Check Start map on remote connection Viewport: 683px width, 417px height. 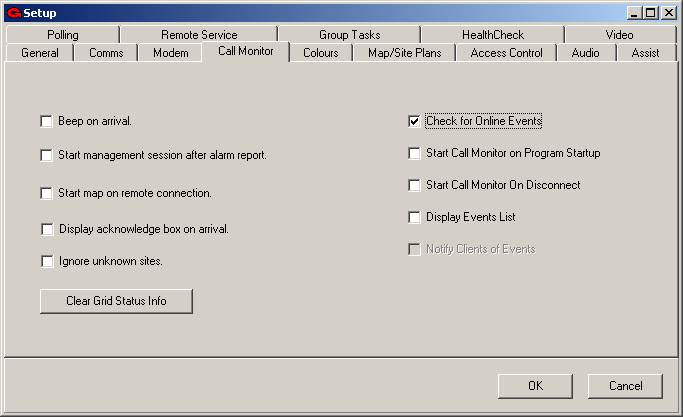(x=47, y=193)
